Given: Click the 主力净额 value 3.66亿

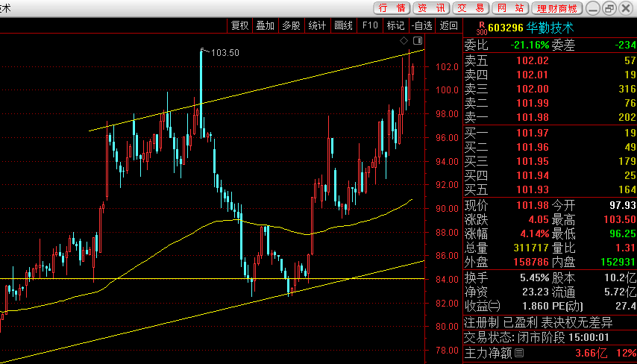Looking at the screenshot, I should click(x=591, y=353).
